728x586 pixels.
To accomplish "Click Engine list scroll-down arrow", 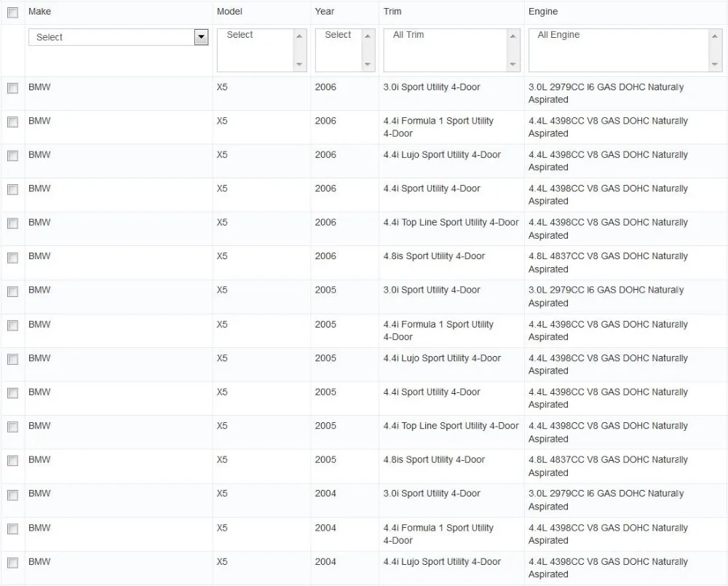I will click(x=715, y=64).
